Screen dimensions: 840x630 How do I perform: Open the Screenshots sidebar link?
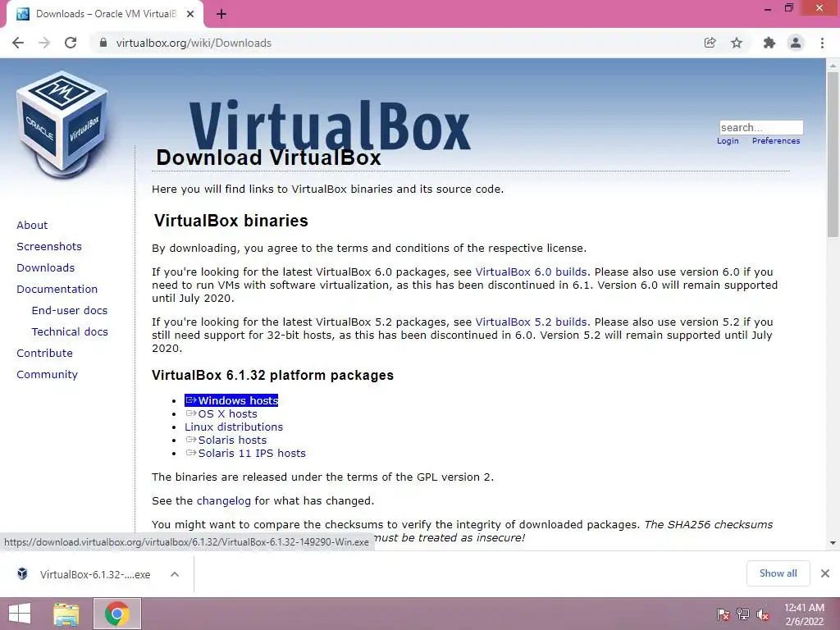(49, 246)
